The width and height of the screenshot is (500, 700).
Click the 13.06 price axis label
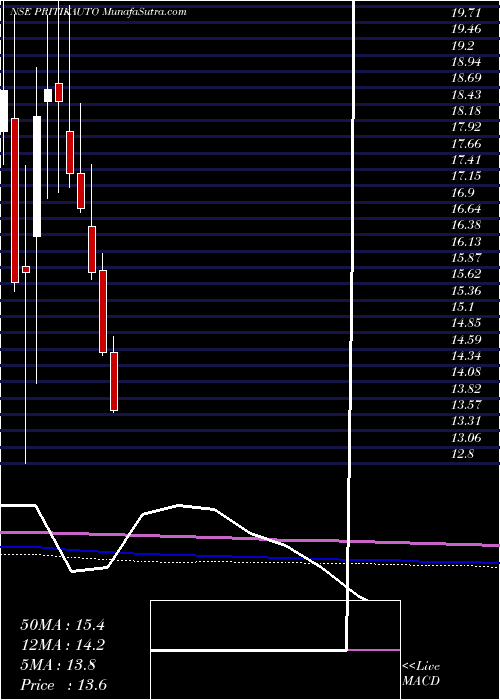tap(466, 438)
